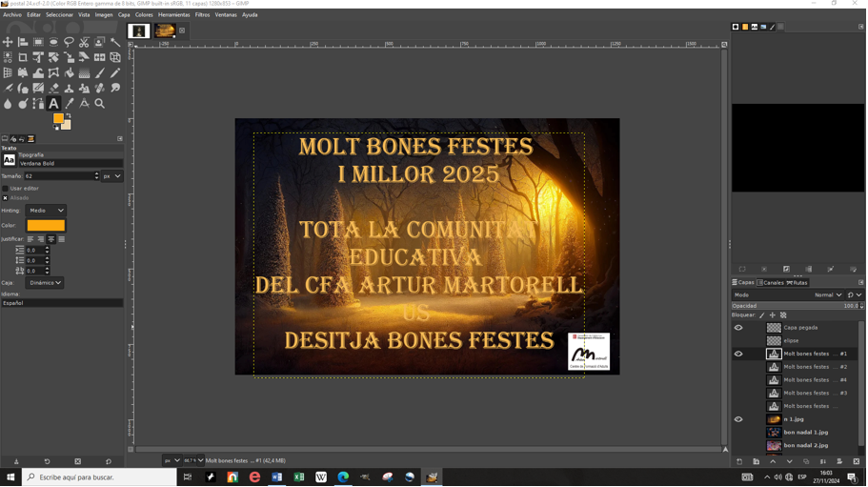
Task: Switch to the Canales tab
Action: click(x=772, y=283)
